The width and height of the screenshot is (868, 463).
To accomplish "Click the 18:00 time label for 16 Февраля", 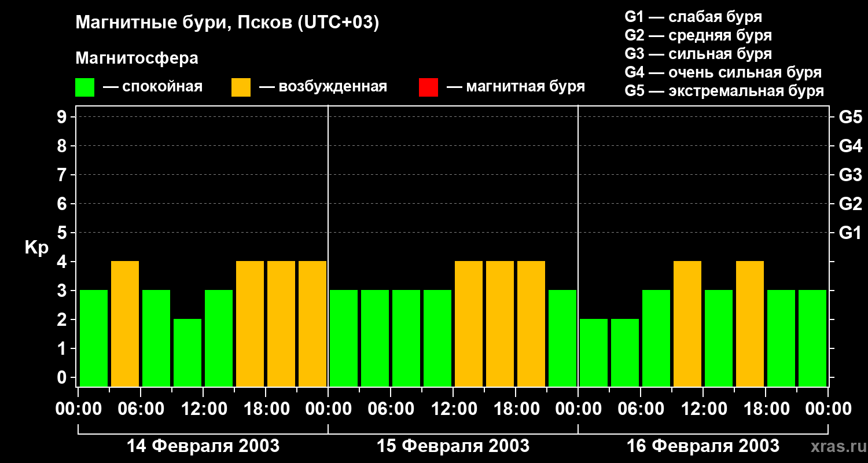I will pos(766,409).
